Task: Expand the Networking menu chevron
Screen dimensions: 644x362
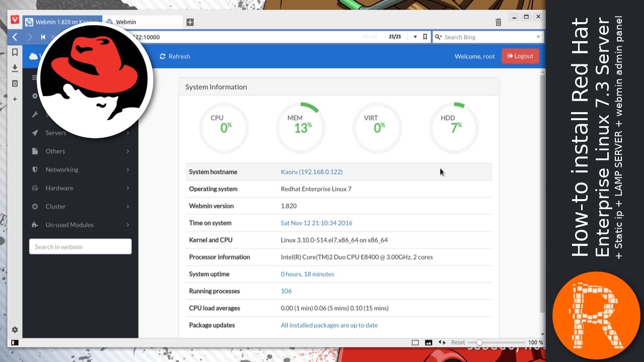Action: [128, 169]
